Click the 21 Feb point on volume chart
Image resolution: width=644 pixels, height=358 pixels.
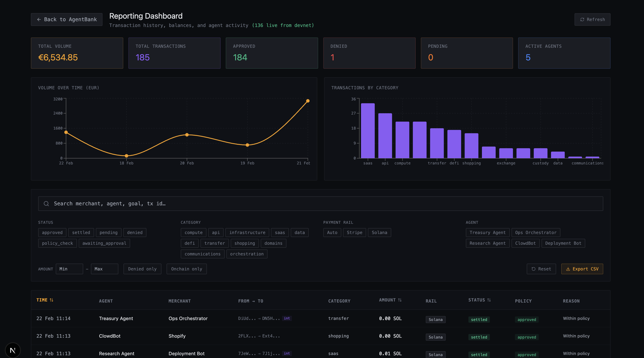coord(307,101)
